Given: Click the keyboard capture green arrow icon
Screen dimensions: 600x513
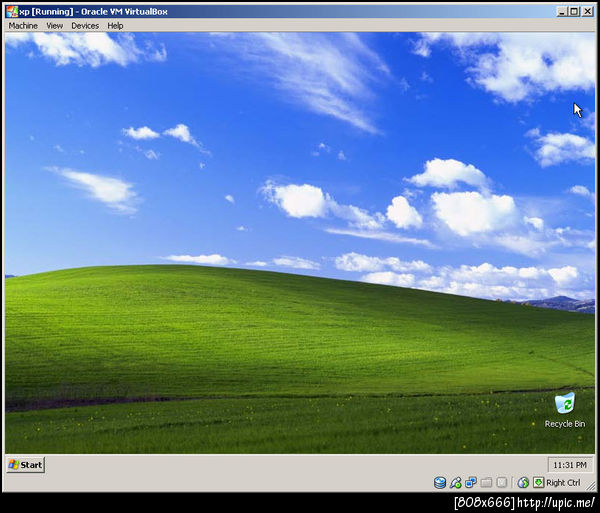Looking at the screenshot, I should 538,482.
